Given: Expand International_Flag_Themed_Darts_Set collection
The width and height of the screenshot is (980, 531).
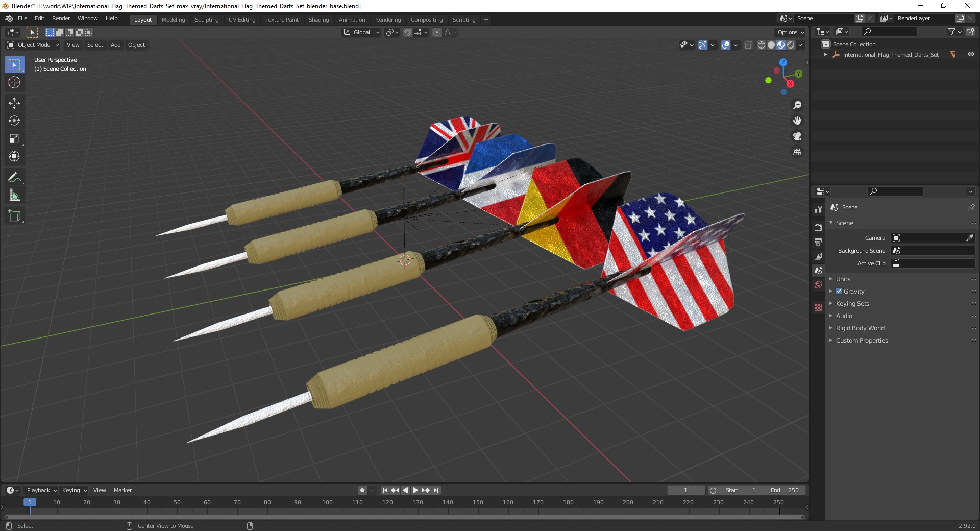Looking at the screenshot, I should 826,54.
